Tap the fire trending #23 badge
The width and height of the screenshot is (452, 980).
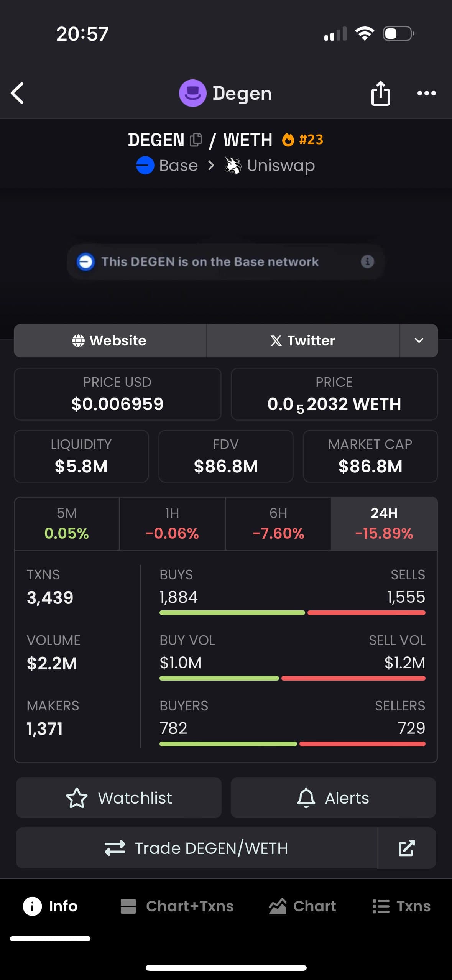click(x=303, y=140)
